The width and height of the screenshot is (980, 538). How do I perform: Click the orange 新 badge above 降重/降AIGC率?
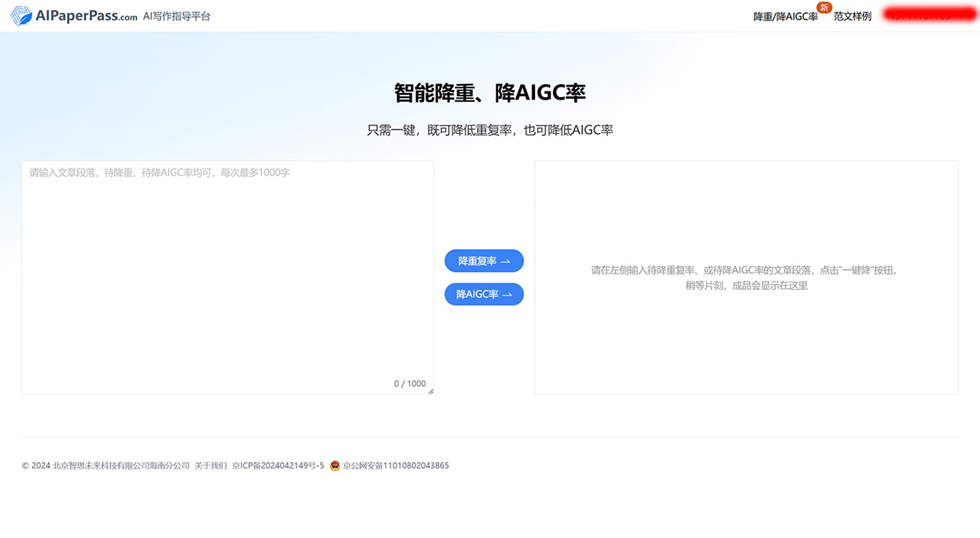(x=824, y=7)
